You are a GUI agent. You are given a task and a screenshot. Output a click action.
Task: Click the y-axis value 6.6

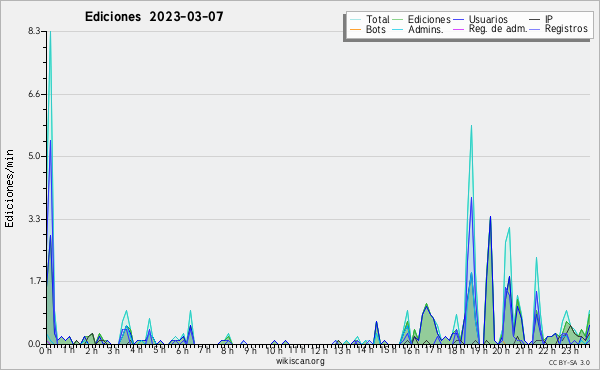pyautogui.click(x=33, y=94)
